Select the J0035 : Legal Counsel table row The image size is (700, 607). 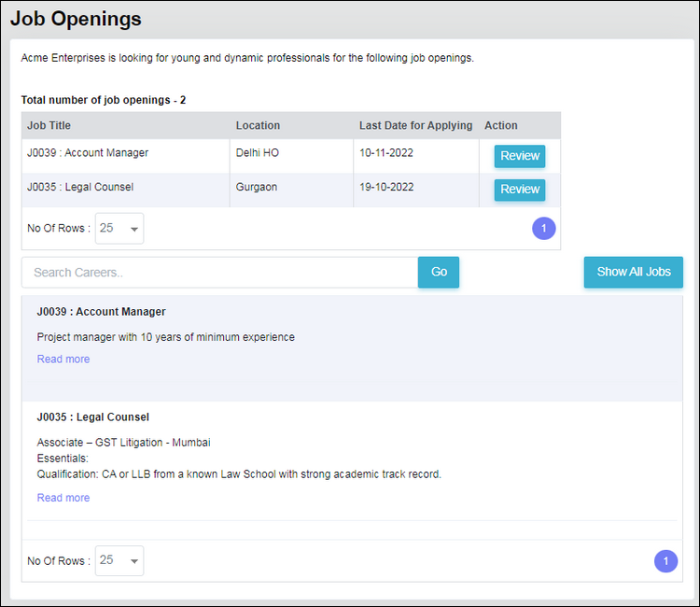coord(291,190)
